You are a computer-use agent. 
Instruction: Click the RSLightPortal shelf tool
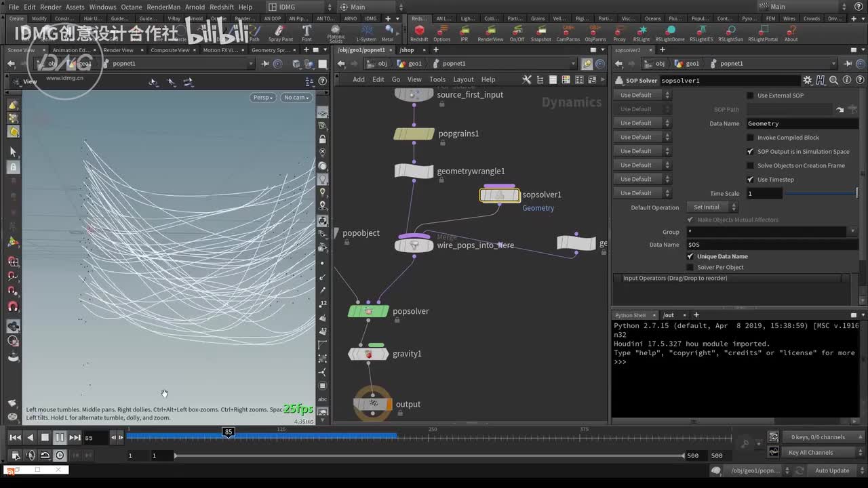click(763, 33)
